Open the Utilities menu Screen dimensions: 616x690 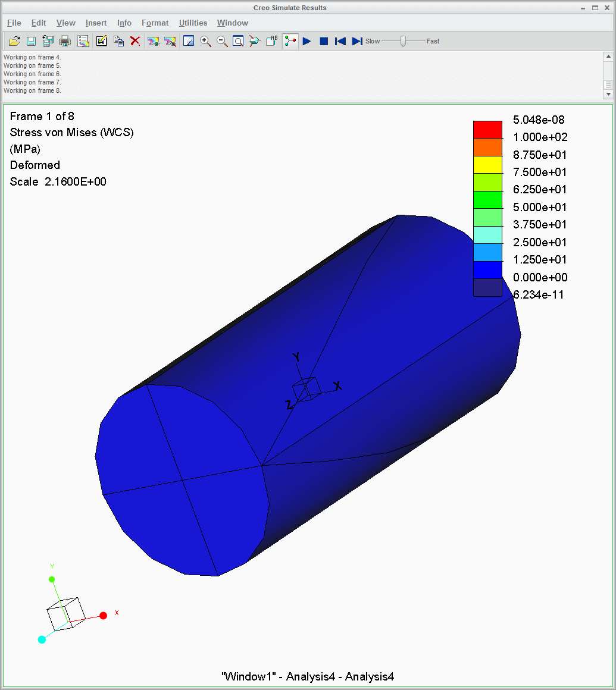(193, 23)
